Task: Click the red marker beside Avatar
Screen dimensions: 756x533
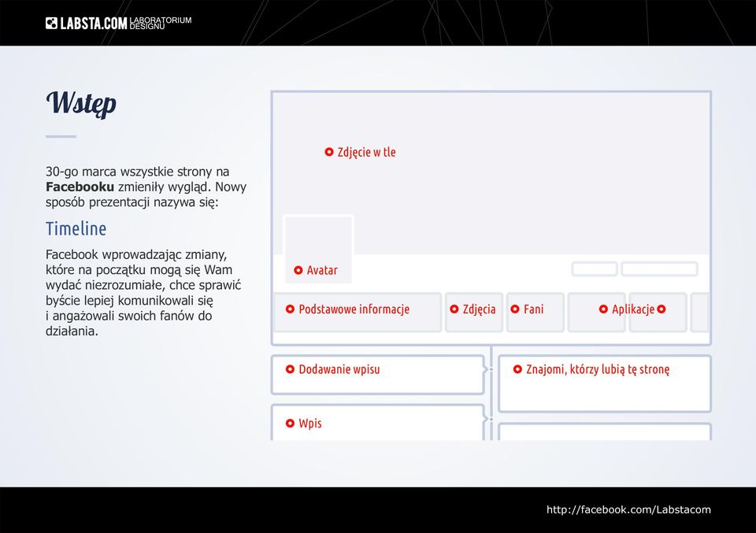Action: point(298,270)
